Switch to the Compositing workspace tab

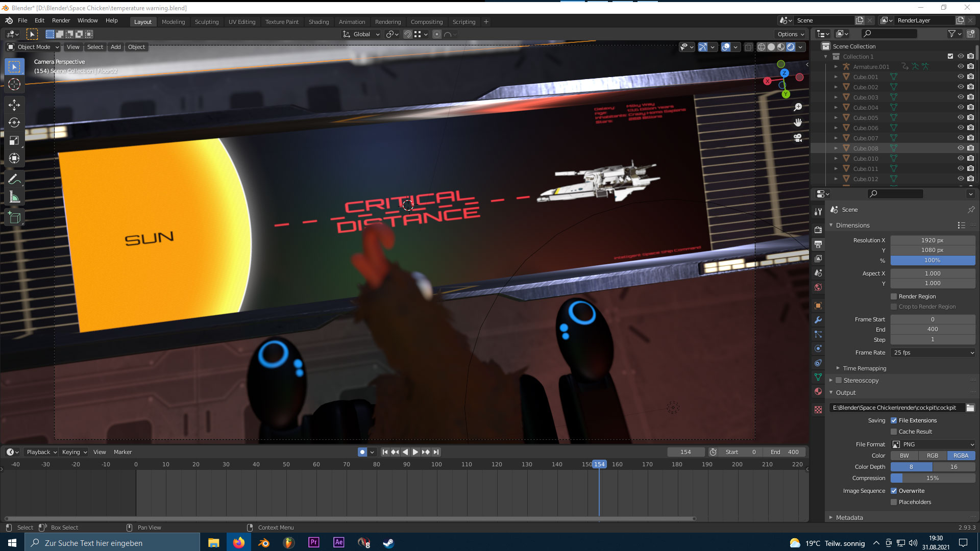pyautogui.click(x=427, y=22)
